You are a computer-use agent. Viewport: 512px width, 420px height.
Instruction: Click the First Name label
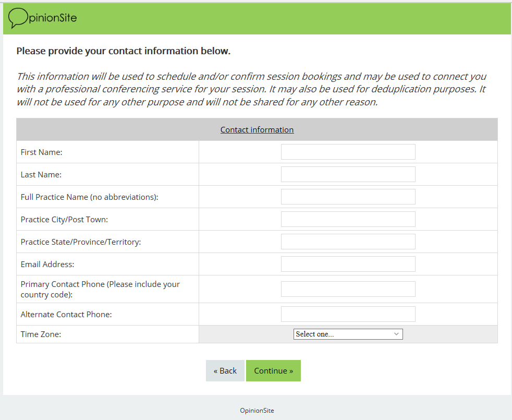pos(42,152)
